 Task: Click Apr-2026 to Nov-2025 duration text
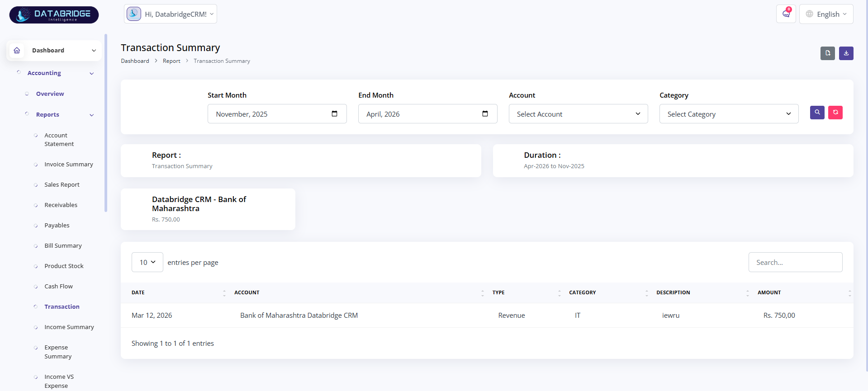[554, 166]
